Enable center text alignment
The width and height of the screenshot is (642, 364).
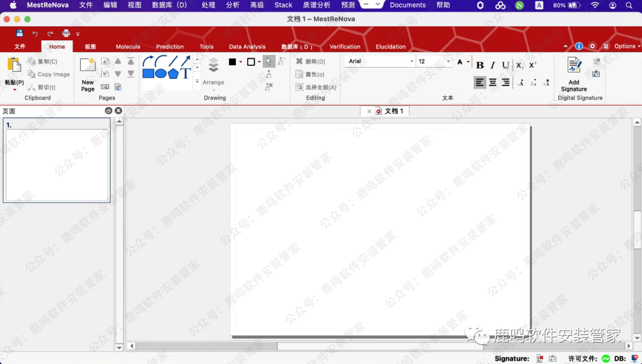click(x=493, y=83)
